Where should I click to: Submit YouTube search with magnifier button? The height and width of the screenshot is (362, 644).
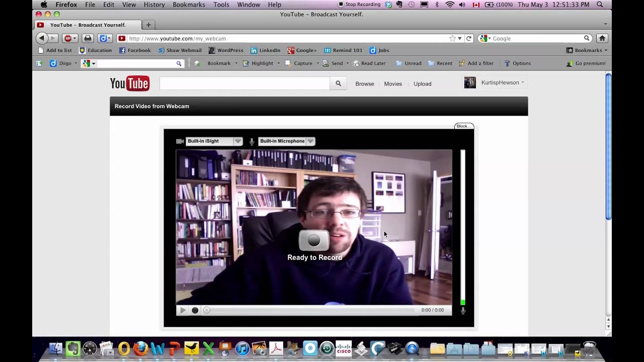pyautogui.click(x=338, y=83)
